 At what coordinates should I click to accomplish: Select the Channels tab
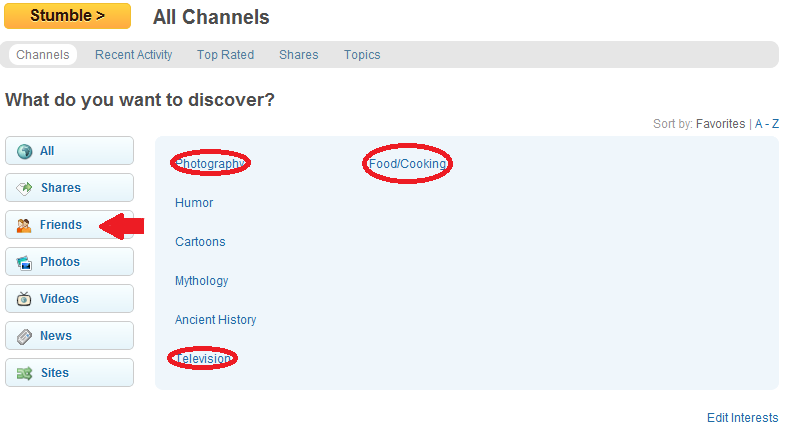(x=43, y=55)
